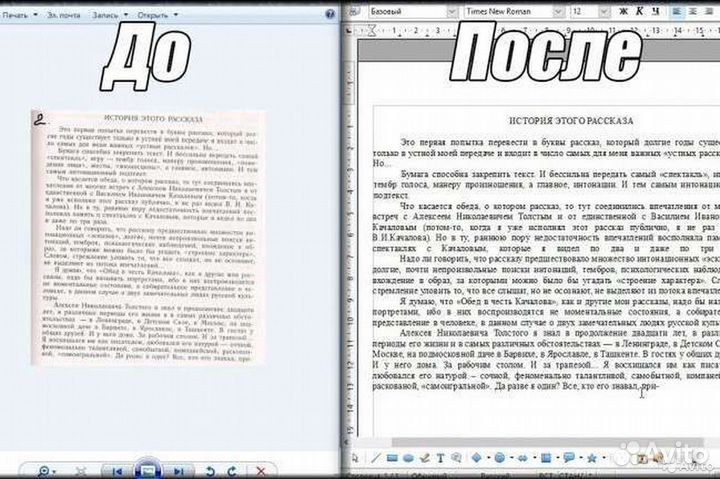Click the line starting 'Бумага способна закрепить текст'
The height and width of the screenshot is (479, 720).
click(x=560, y=174)
